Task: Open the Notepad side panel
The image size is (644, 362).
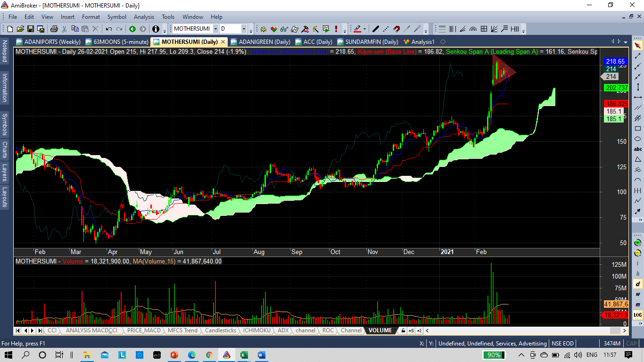Action: pyautogui.click(x=5, y=52)
